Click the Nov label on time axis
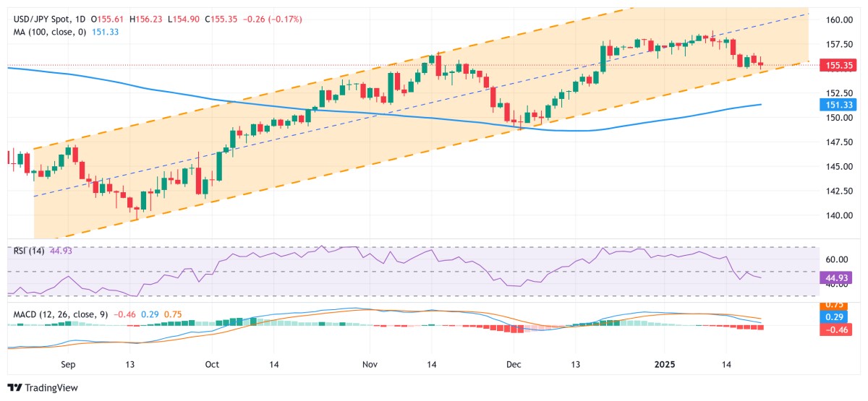The height and width of the screenshot is (401, 868). click(x=370, y=366)
